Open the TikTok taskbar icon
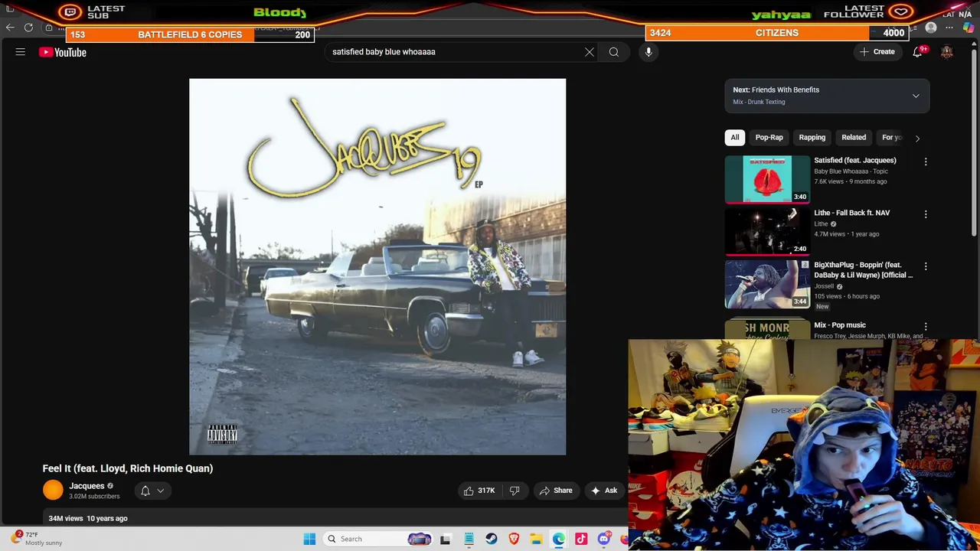 [581, 540]
